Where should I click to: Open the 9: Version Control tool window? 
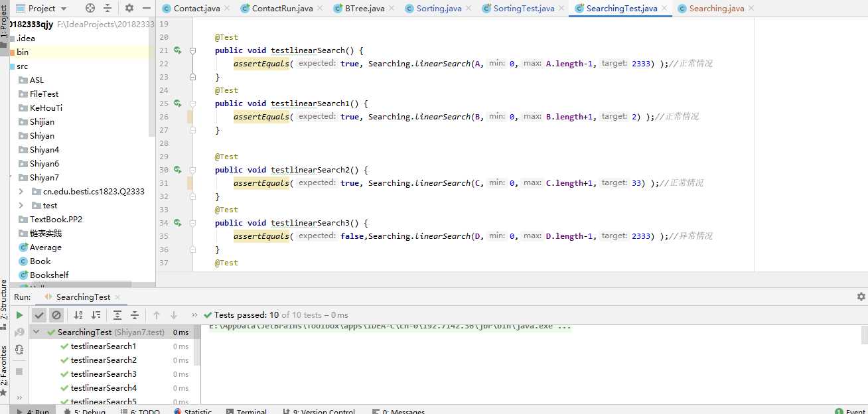319,411
